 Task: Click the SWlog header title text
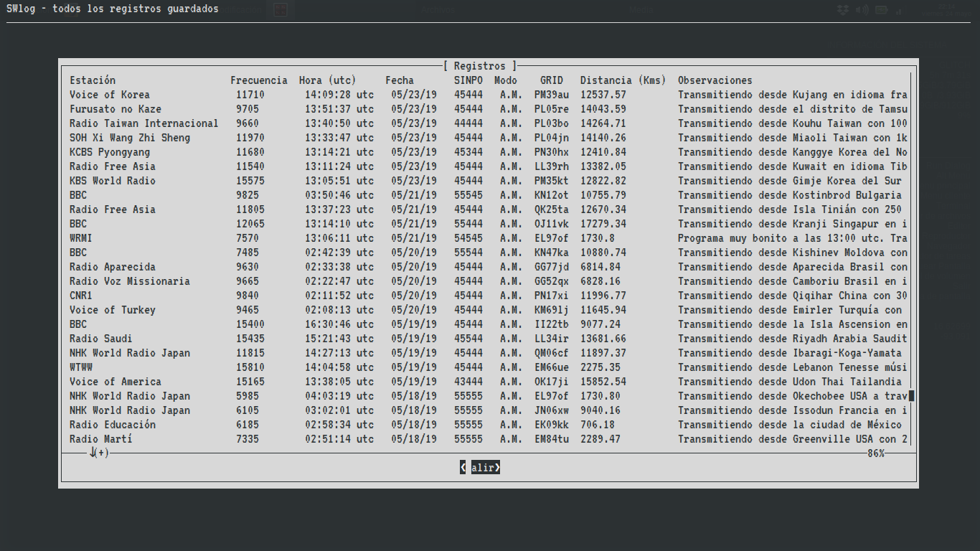[x=113, y=9]
